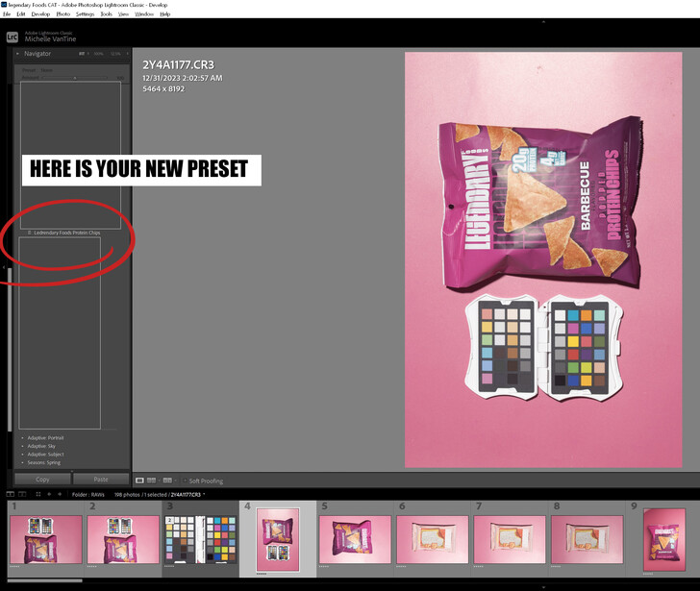The width and height of the screenshot is (700, 591).
Task: Click the left panel vertical scrollbar
Action: (x=10, y=349)
